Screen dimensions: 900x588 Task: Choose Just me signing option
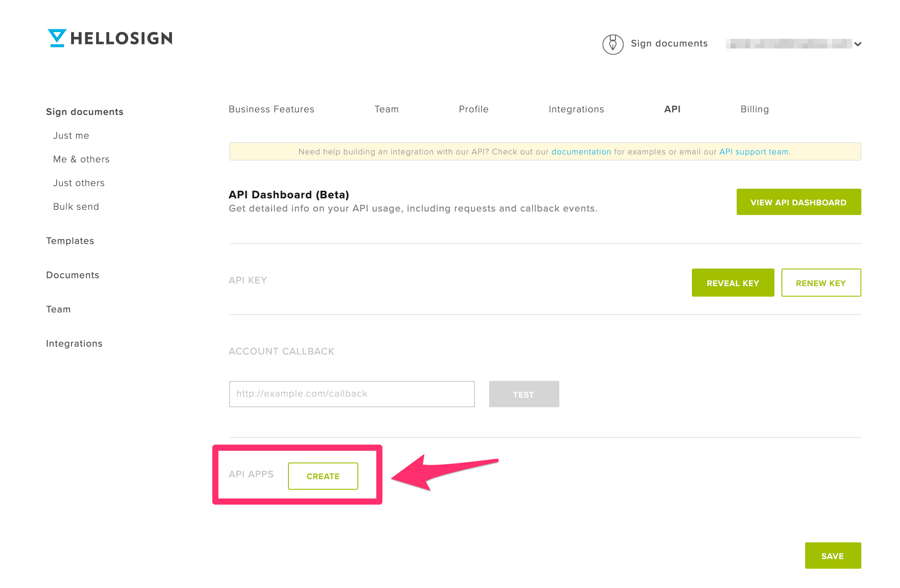coord(71,136)
